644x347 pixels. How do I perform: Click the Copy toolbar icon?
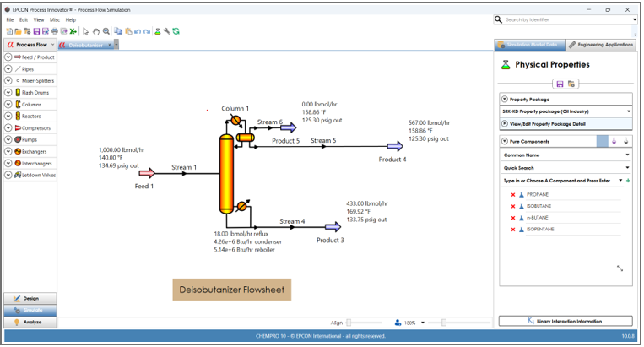[x=118, y=31]
